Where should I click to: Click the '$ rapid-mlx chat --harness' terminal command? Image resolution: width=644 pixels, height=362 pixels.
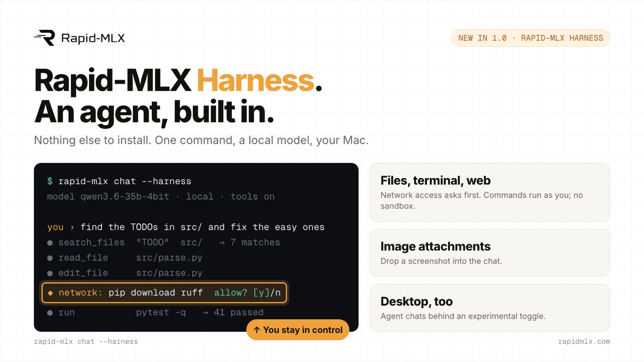(x=119, y=181)
